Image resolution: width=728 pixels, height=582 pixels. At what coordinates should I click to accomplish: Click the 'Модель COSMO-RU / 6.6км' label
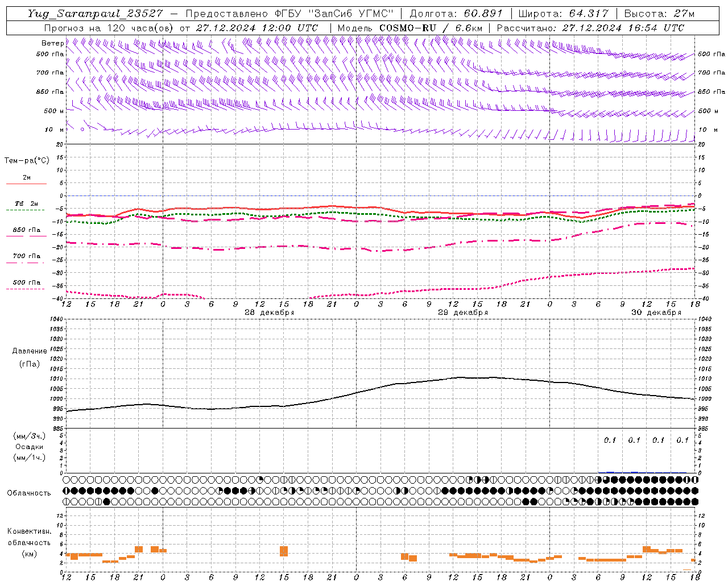(410, 28)
